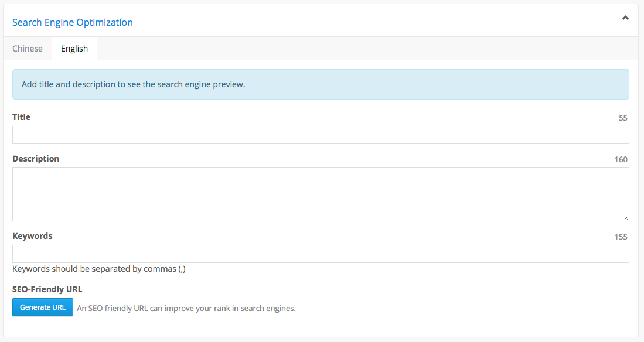The height and width of the screenshot is (342, 644).
Task: Click the Keywords character counter showing 155
Action: [621, 237]
